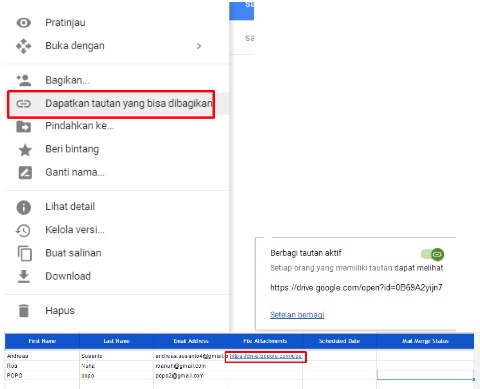This screenshot has width=480, height=389.
Task: Click the shared drive.google.com URL field
Action: pos(356,287)
